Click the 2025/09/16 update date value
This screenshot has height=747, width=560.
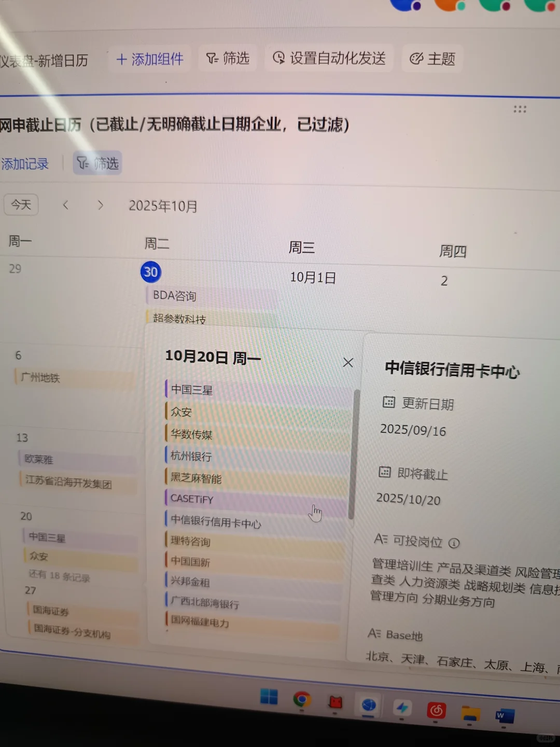pyautogui.click(x=413, y=430)
